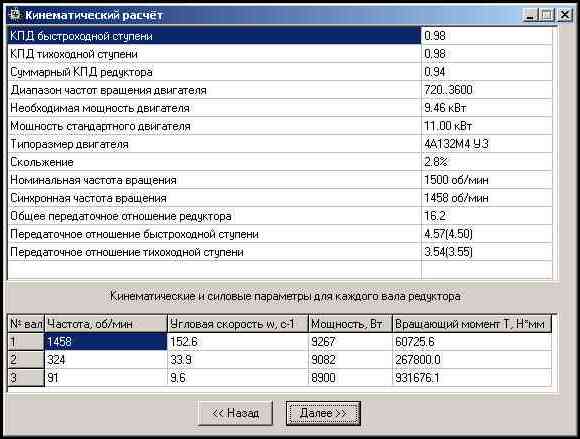Click the Далее >> button

click(323, 413)
